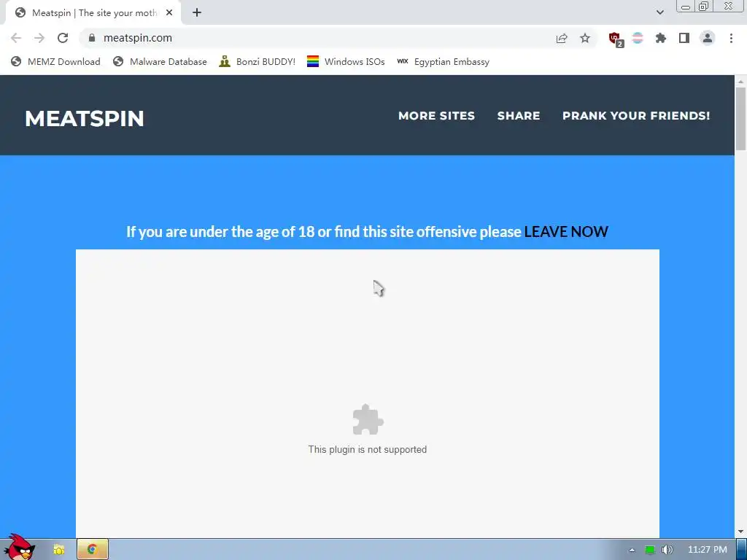
Task: Open the Angry Birds start button
Action: (20, 547)
